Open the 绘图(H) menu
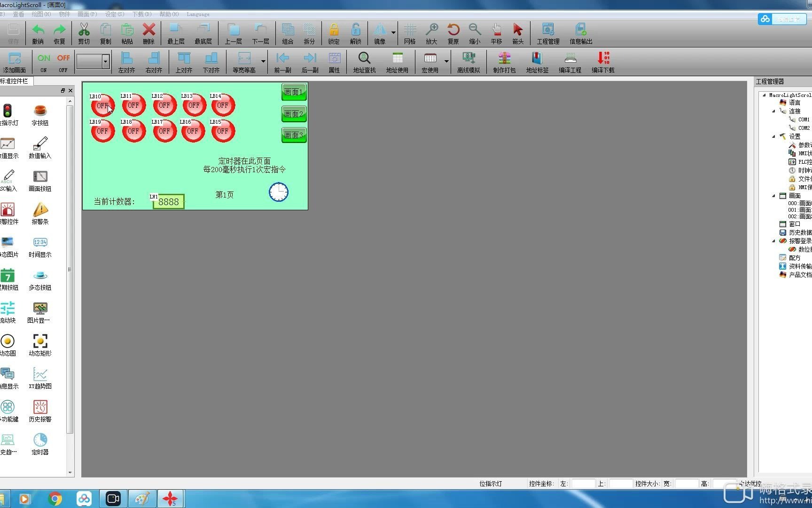The image size is (812, 508). (41, 14)
